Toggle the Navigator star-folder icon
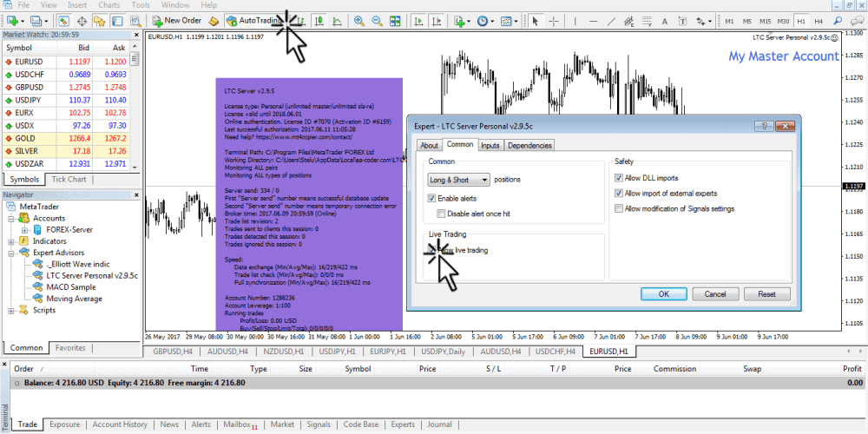The image size is (868, 434). [99, 21]
